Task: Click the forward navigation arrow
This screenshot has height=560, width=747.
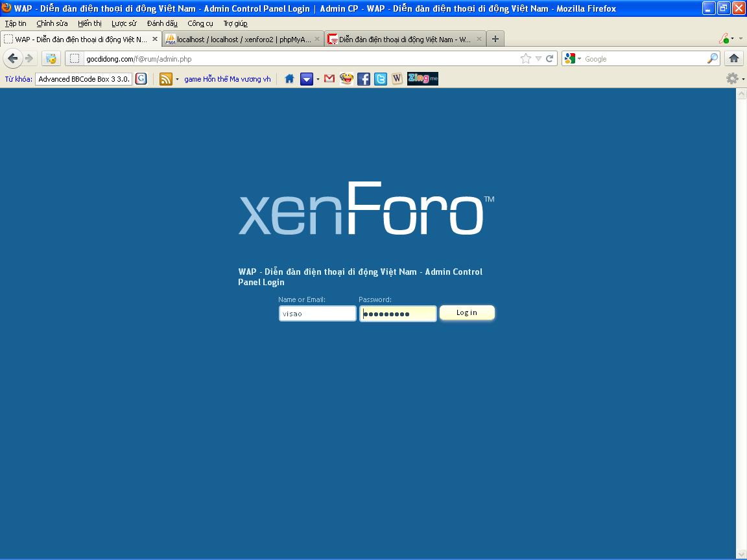Action: point(30,58)
